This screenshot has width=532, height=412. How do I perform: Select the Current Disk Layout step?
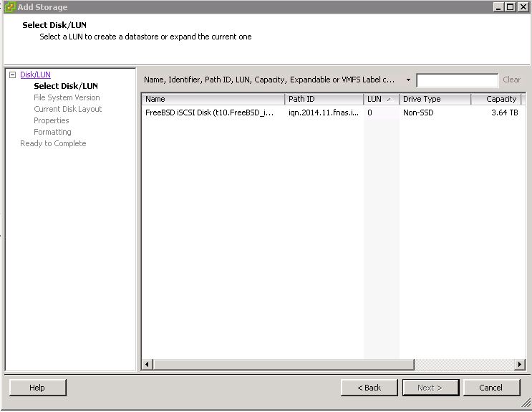[x=68, y=109]
